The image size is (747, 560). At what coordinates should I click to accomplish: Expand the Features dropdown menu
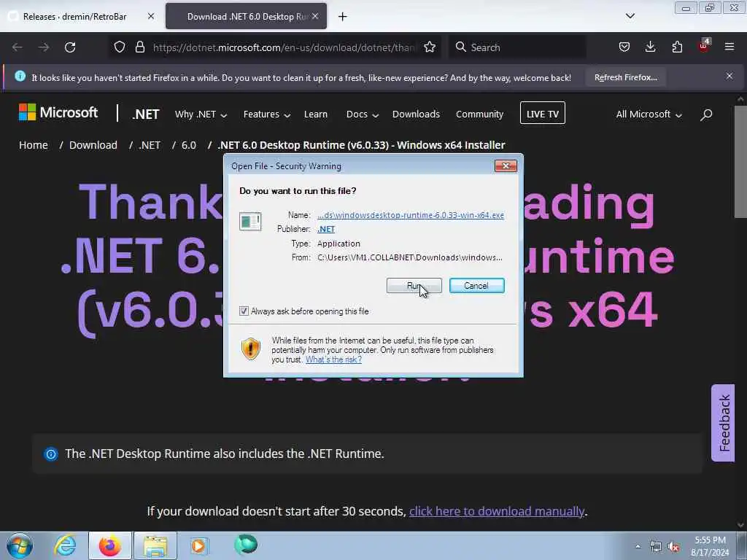point(267,114)
